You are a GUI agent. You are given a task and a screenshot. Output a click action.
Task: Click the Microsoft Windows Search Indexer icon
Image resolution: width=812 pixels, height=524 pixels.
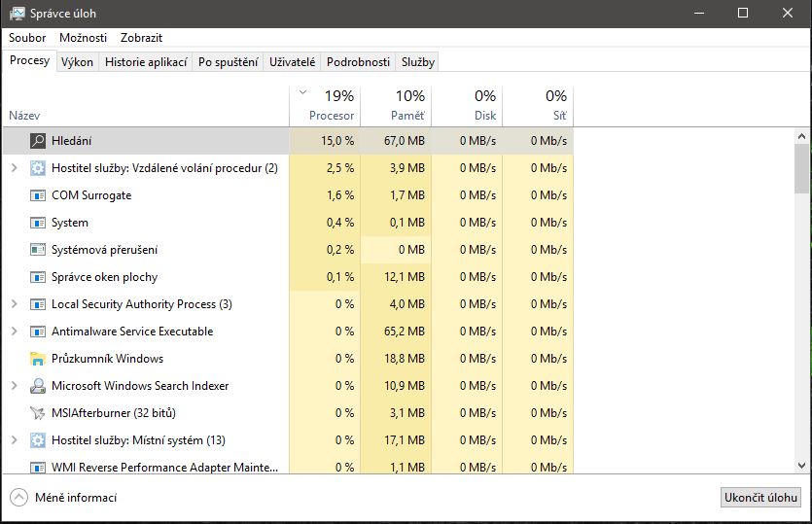38,386
